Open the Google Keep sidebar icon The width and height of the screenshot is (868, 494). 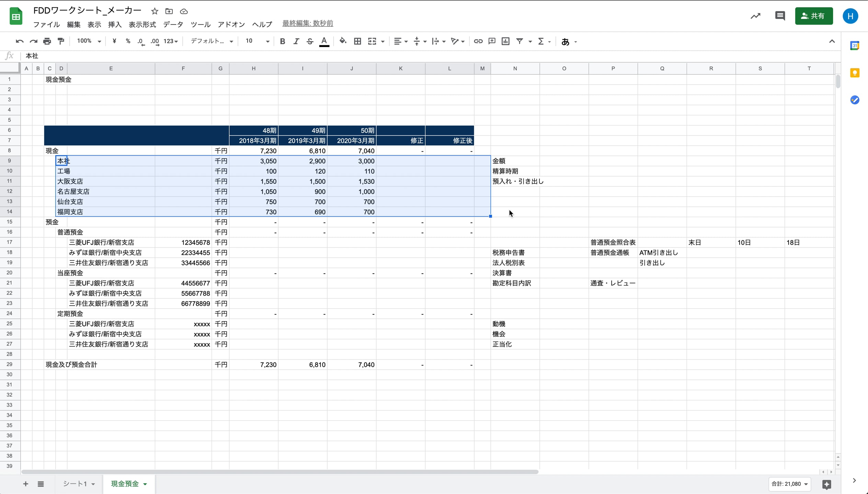coord(855,73)
